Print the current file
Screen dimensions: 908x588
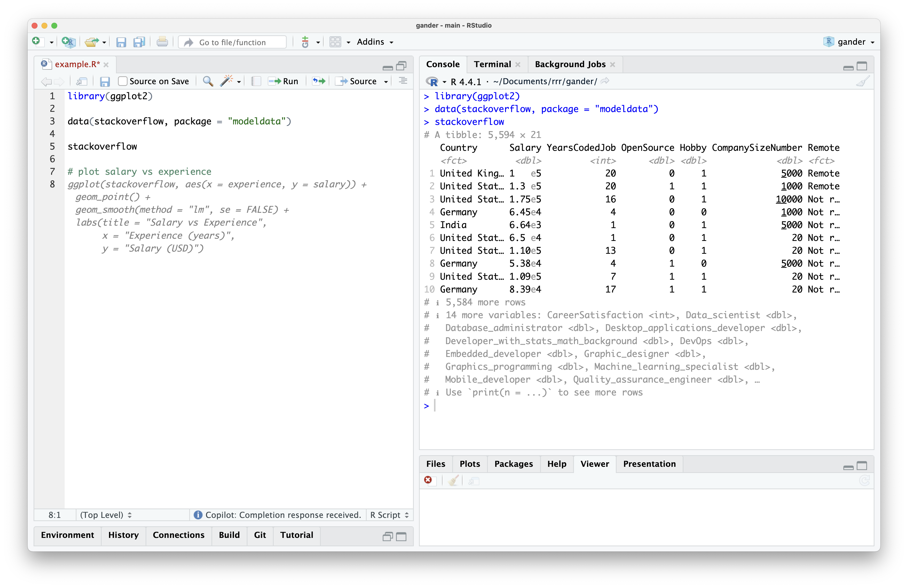[162, 42]
